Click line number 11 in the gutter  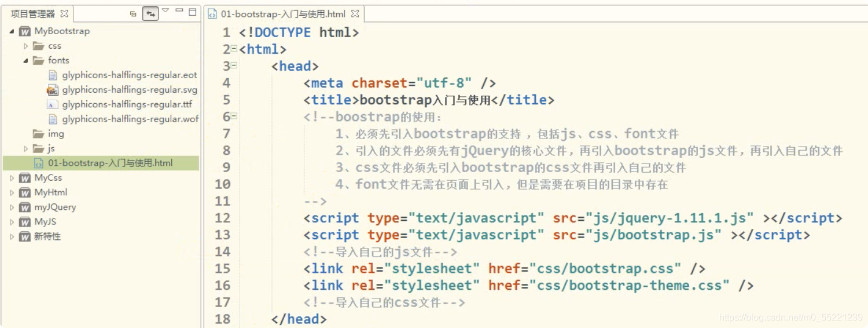tap(222, 201)
